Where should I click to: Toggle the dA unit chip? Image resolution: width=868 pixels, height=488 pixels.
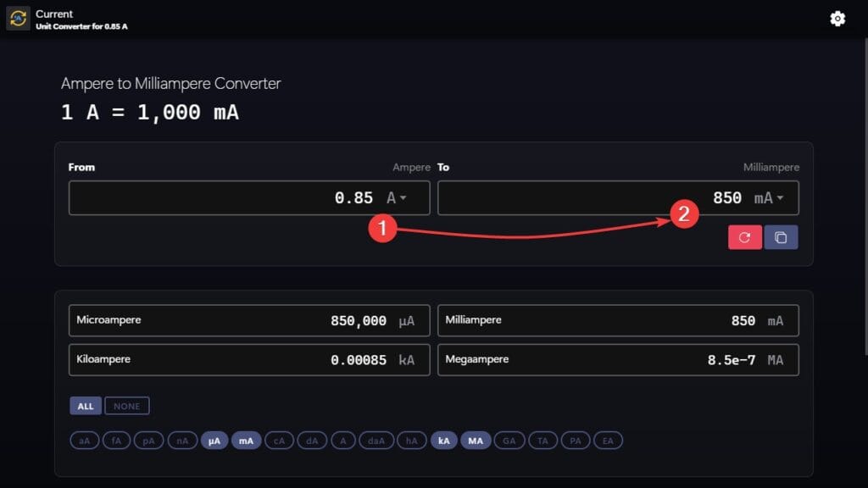(312, 441)
